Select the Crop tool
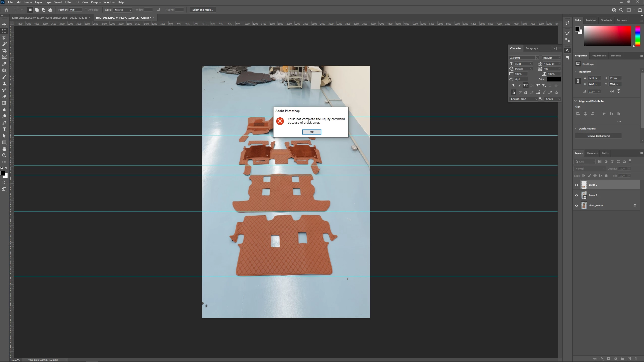 click(x=4, y=51)
